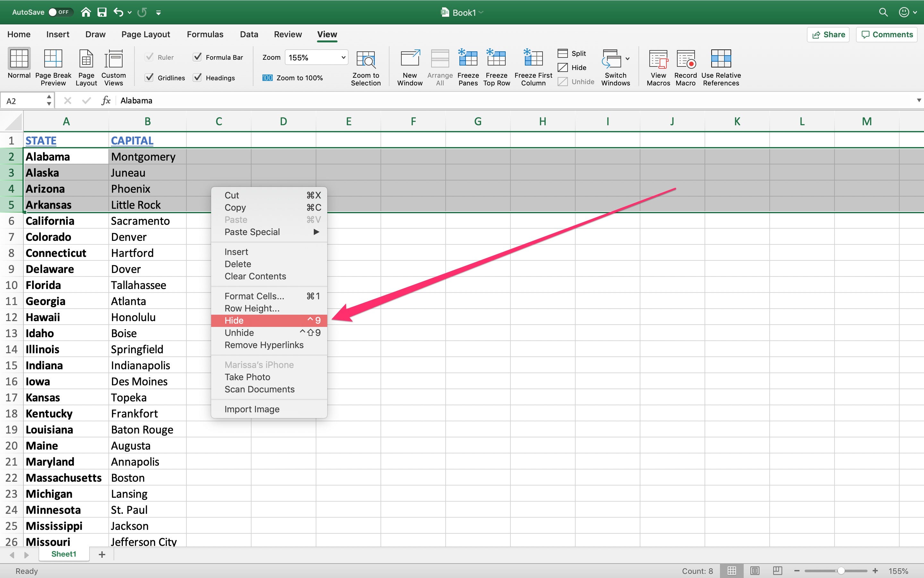Click Zoom to 100% button
The height and width of the screenshot is (578, 924).
click(x=293, y=78)
